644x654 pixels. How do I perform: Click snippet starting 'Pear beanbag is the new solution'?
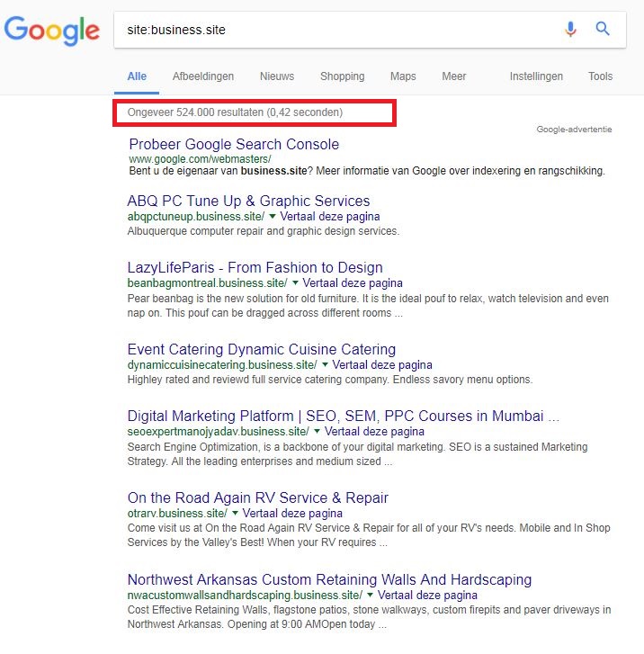point(368,306)
